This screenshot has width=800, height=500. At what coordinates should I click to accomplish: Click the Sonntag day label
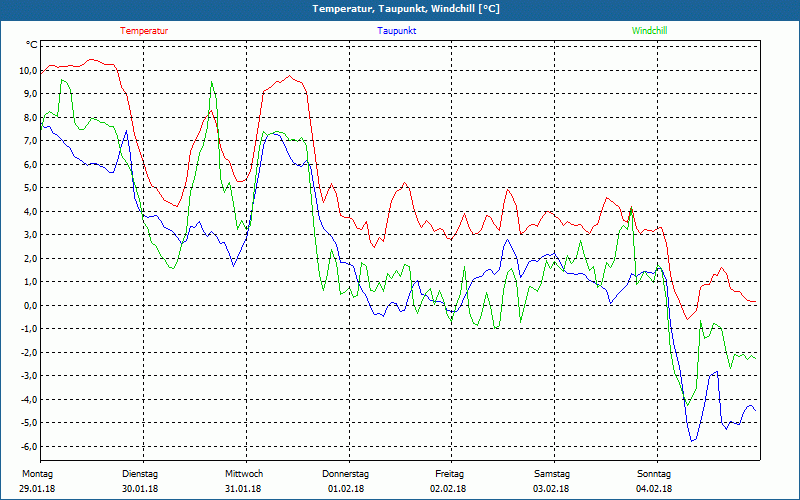655,474
